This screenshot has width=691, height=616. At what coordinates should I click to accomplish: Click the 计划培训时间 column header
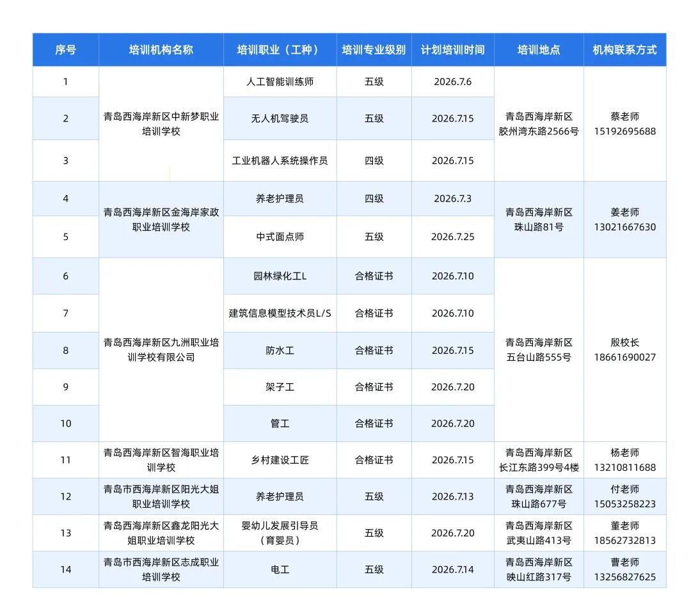tap(452, 50)
